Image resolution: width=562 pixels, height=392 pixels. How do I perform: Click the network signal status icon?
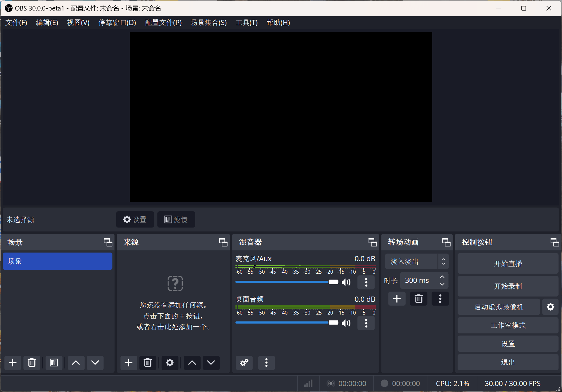[308, 384]
